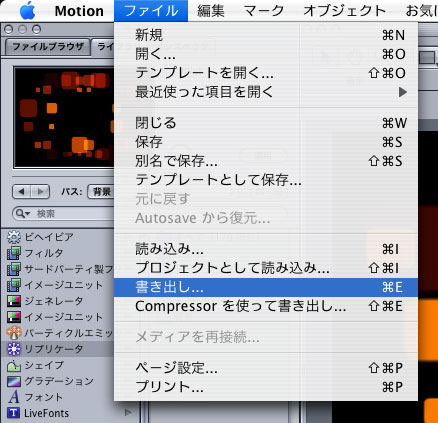This screenshot has width=438, height=423.
Task: Select 保存 menu entry
Action: 266,142
